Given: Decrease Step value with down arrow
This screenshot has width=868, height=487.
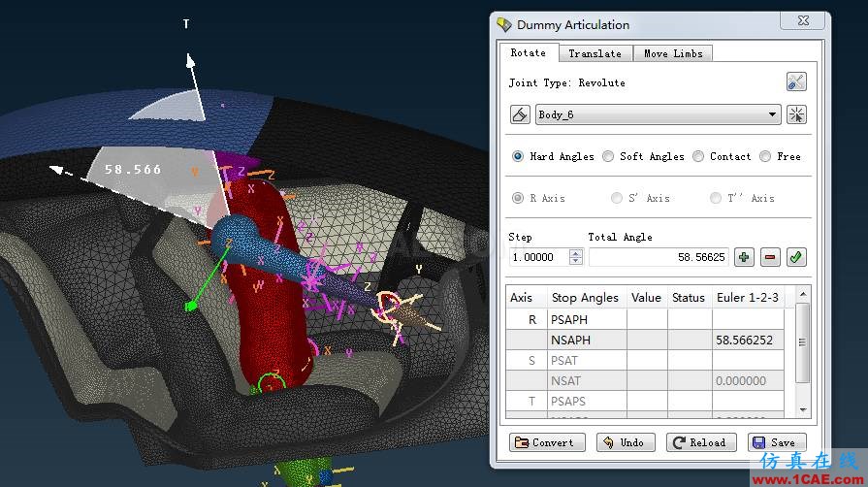Looking at the screenshot, I should (x=576, y=261).
